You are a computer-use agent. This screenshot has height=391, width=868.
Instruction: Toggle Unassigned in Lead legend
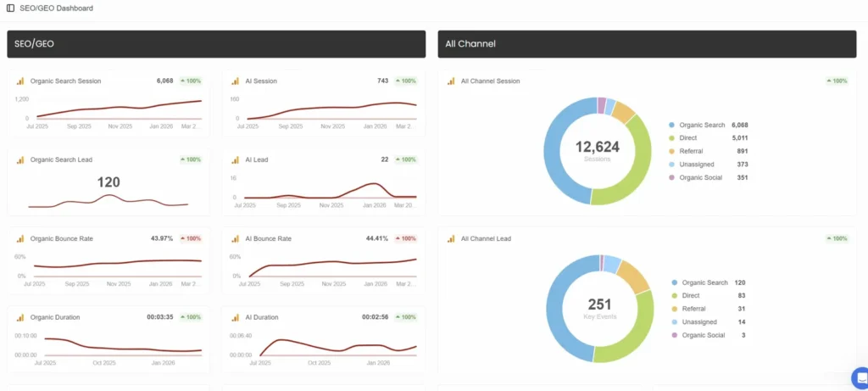coord(694,322)
